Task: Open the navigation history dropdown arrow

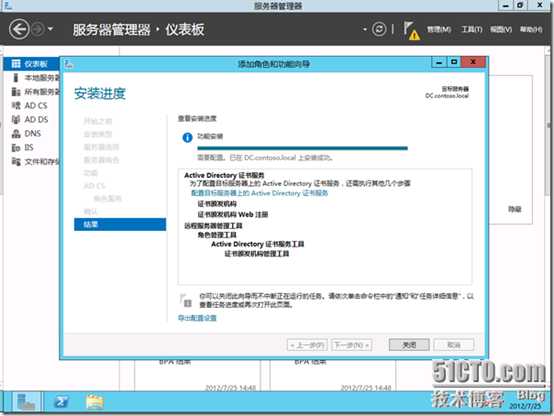Action: coord(50,29)
